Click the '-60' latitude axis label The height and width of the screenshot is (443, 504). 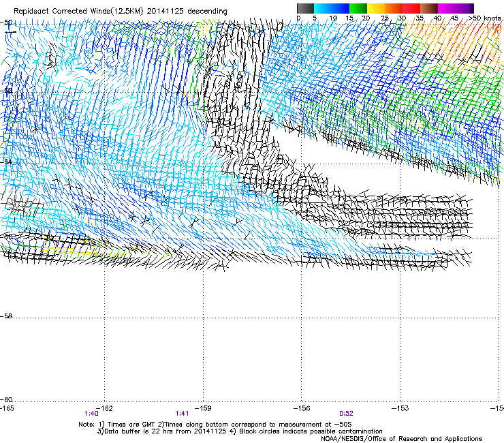point(5,400)
